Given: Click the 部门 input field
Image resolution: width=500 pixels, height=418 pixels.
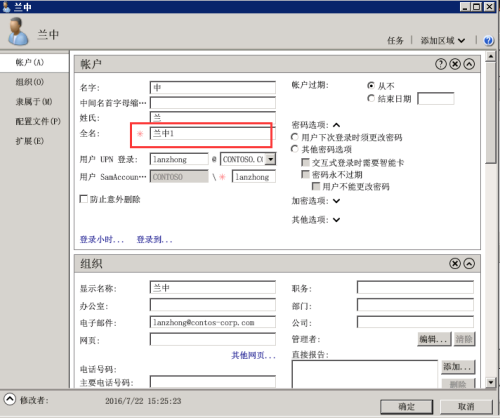Looking at the screenshot, I should [x=415, y=305].
